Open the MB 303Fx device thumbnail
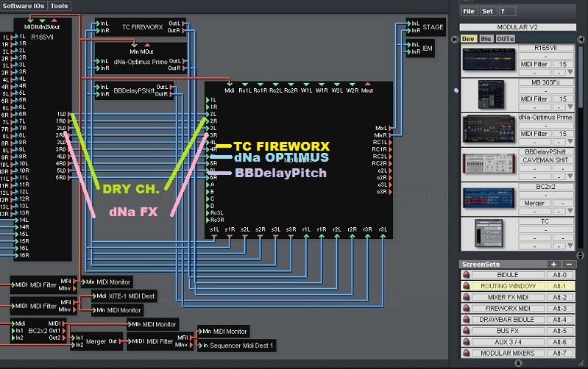The image size is (588, 369). pos(491,94)
